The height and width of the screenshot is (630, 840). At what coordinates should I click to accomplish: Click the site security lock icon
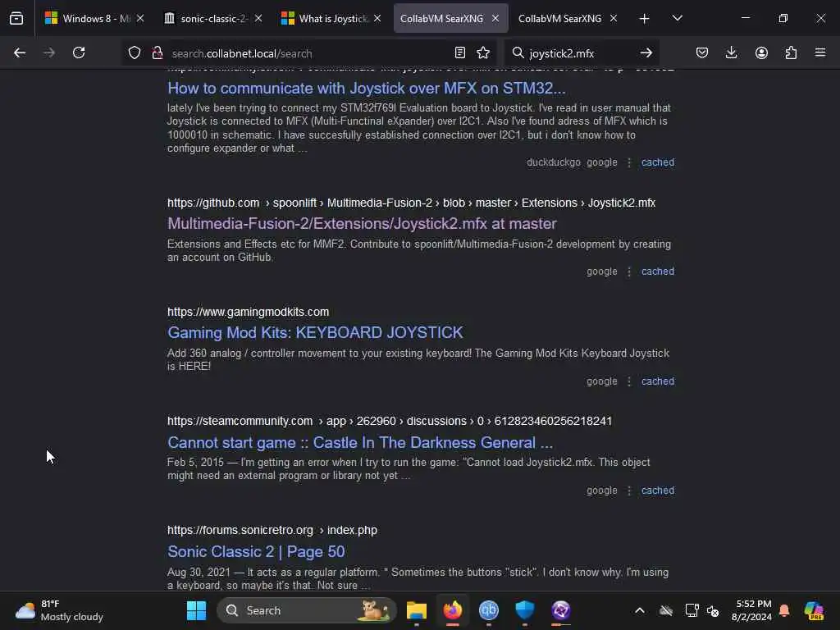[x=157, y=52]
